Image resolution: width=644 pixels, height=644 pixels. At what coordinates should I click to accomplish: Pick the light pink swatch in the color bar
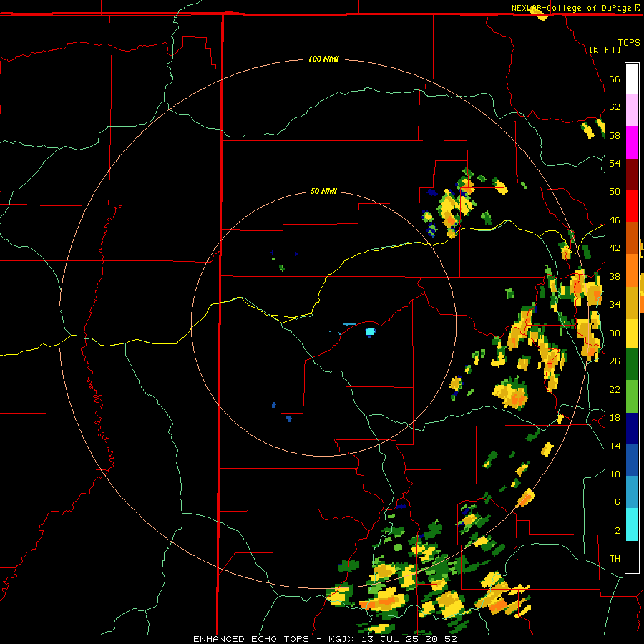pos(632,109)
